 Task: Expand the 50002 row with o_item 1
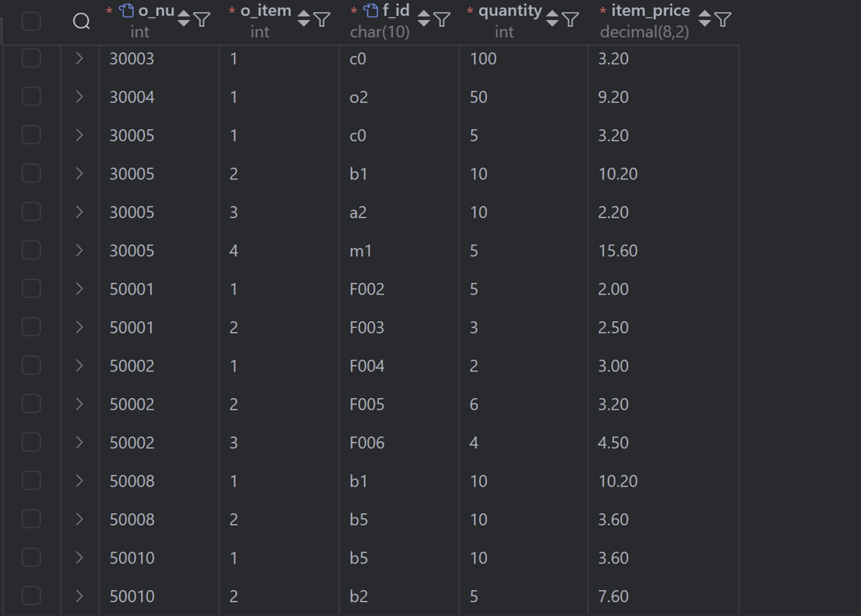(x=79, y=366)
